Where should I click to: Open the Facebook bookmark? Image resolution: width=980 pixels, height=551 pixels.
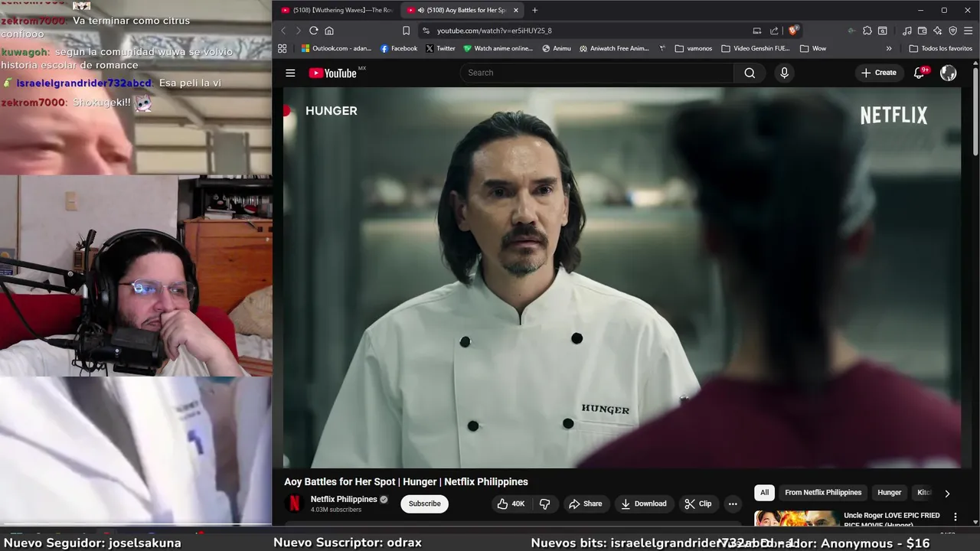(x=399, y=48)
